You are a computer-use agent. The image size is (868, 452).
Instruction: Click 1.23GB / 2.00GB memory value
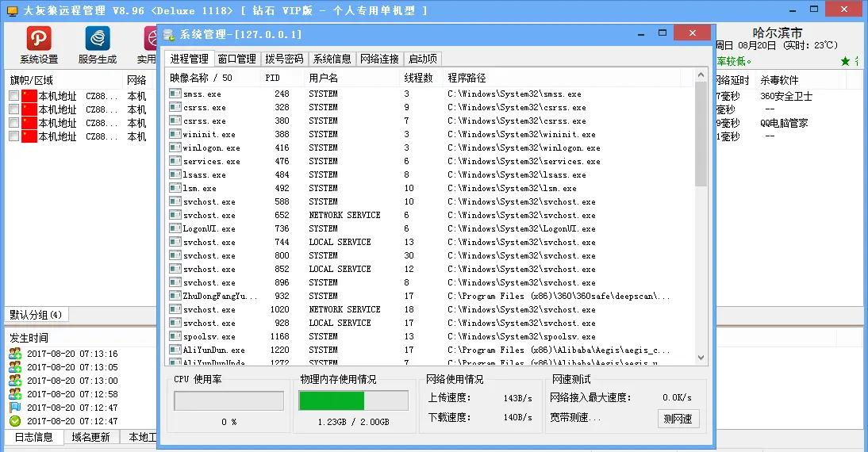pyautogui.click(x=353, y=422)
